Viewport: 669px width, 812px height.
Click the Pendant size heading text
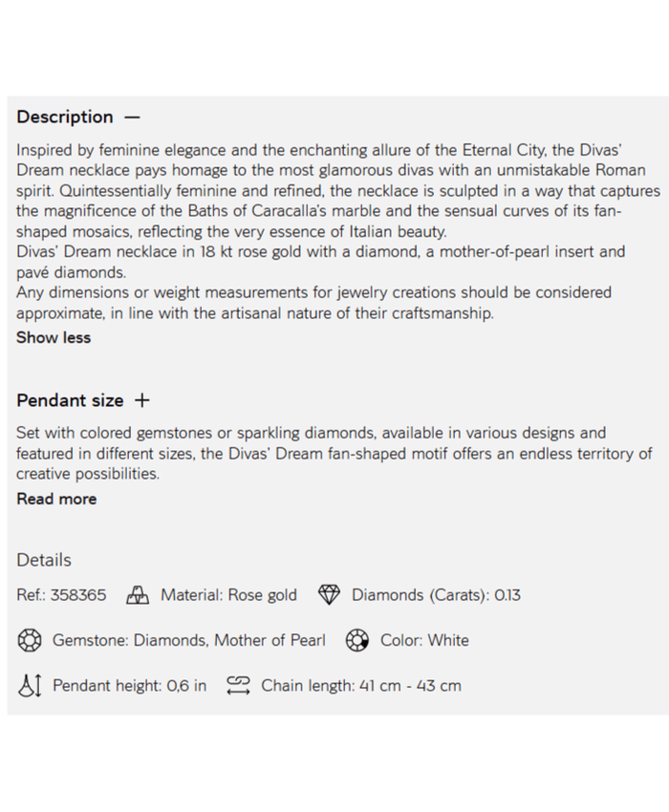pyautogui.click(x=70, y=400)
